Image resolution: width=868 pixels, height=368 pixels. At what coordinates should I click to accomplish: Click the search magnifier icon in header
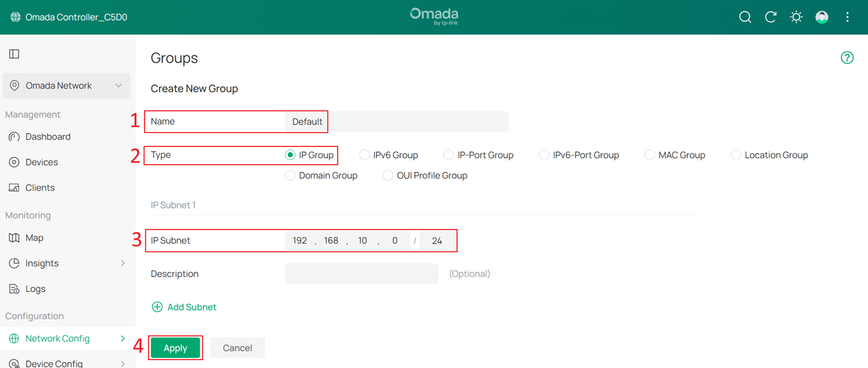(x=745, y=17)
